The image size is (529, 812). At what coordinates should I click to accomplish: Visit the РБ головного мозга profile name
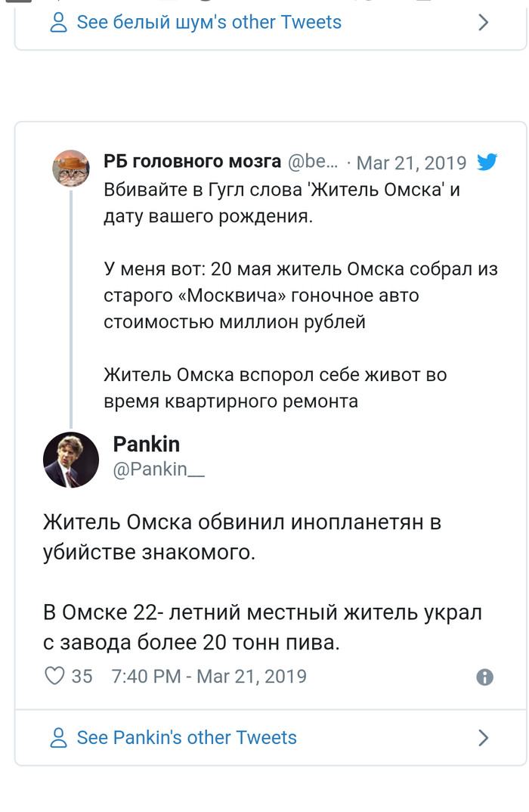tap(192, 162)
